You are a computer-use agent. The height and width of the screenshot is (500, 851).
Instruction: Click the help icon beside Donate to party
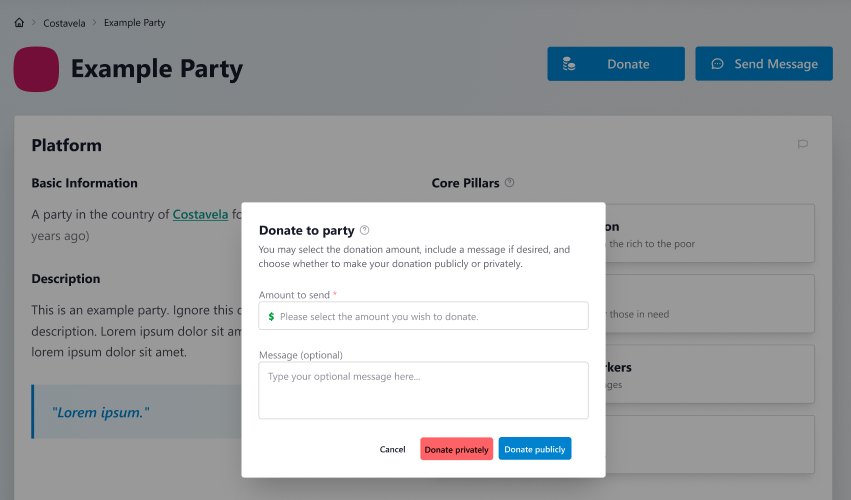pos(365,230)
